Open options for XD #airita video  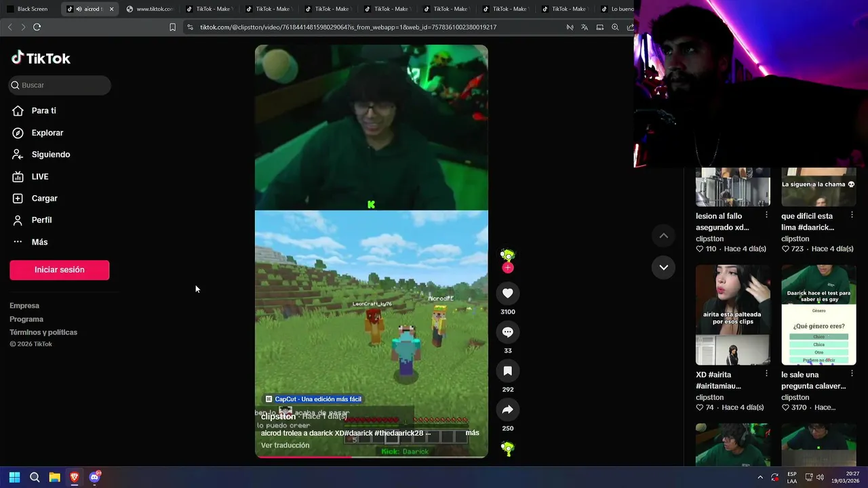(766, 373)
